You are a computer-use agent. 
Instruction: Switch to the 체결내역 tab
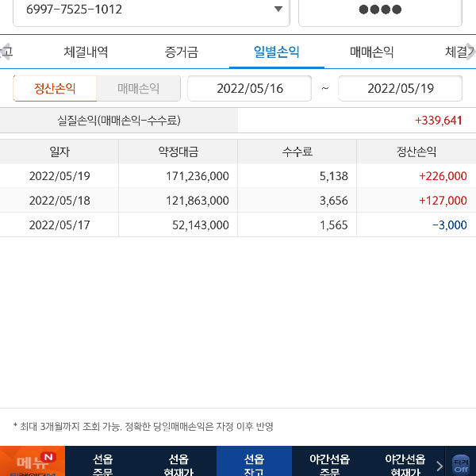[x=86, y=52]
